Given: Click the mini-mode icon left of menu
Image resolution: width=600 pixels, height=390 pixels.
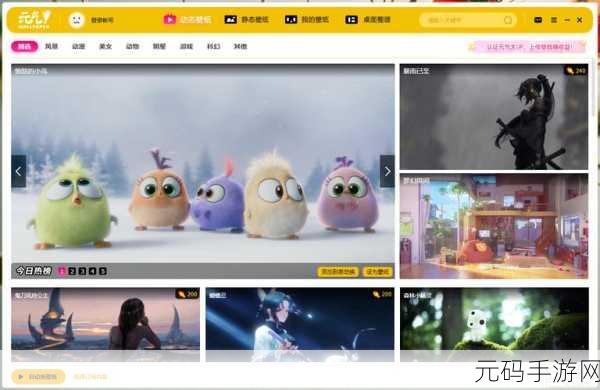Looking at the screenshot, I should pyautogui.click(x=538, y=20).
